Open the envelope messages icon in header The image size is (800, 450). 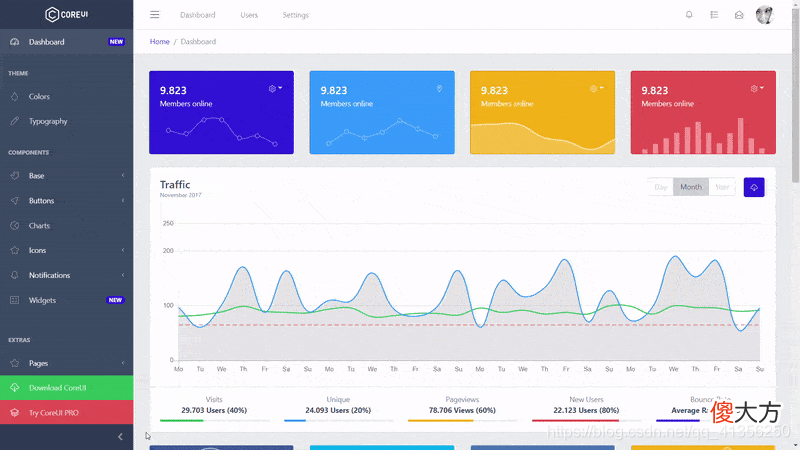(739, 15)
